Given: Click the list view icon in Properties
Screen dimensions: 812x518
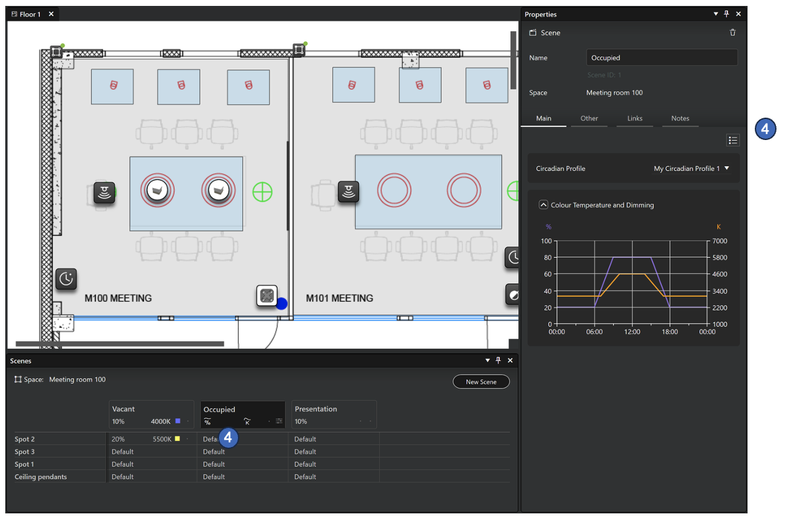Looking at the screenshot, I should click(x=732, y=140).
